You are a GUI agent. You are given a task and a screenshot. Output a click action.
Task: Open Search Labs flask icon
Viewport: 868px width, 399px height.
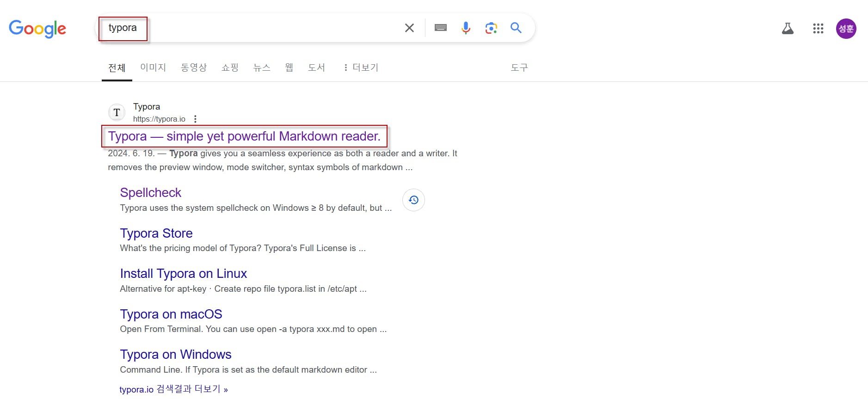click(788, 29)
